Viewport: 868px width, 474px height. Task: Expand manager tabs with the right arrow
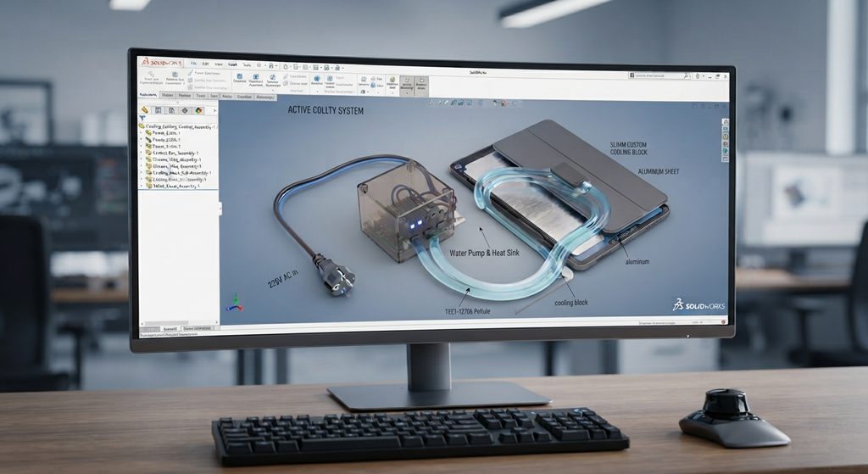214,111
